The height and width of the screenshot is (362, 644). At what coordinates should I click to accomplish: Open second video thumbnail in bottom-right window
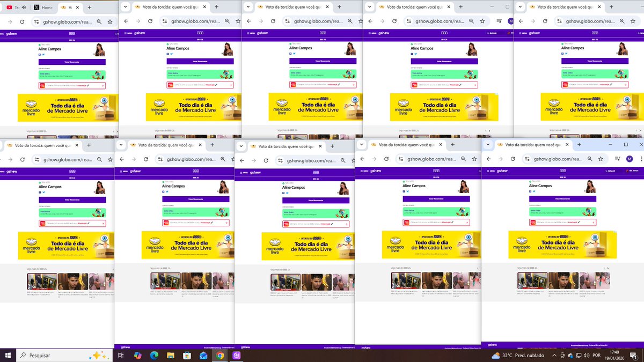563,281
